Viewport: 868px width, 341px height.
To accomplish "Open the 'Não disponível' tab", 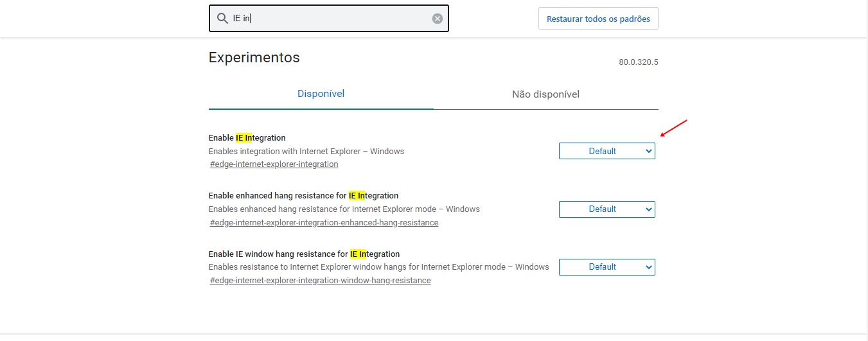I will click(545, 94).
